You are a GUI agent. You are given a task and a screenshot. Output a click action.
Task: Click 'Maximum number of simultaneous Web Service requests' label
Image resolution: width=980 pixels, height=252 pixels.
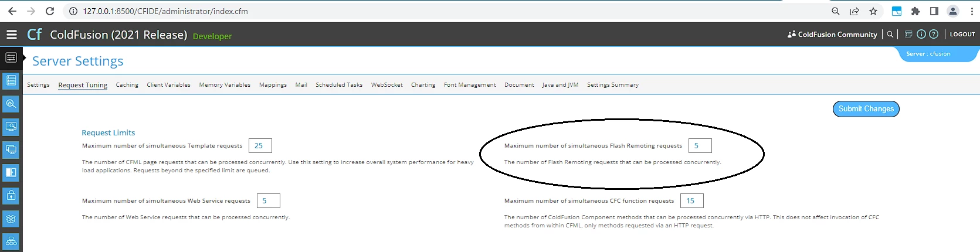click(166, 201)
